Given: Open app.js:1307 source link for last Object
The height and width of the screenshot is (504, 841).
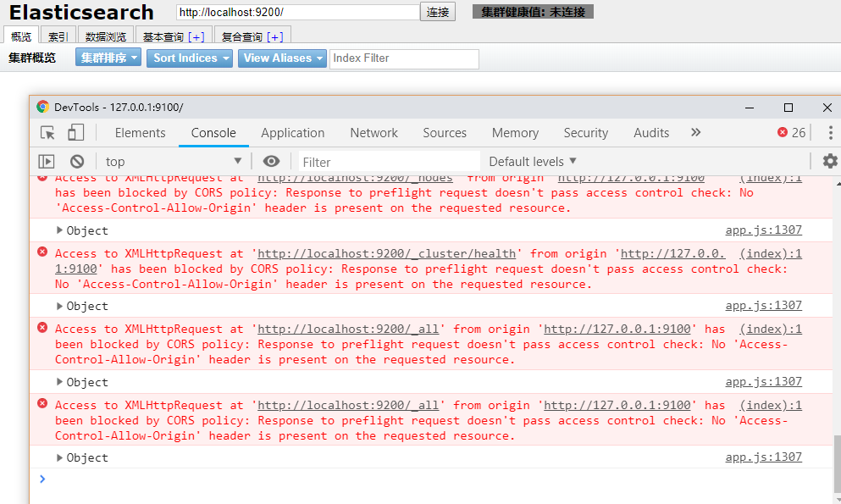Looking at the screenshot, I should pos(764,457).
